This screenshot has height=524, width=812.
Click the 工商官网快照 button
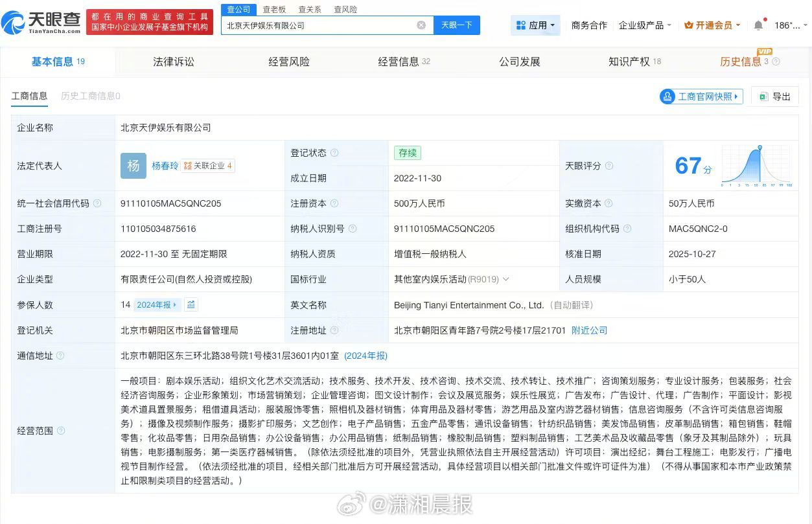[701, 97]
